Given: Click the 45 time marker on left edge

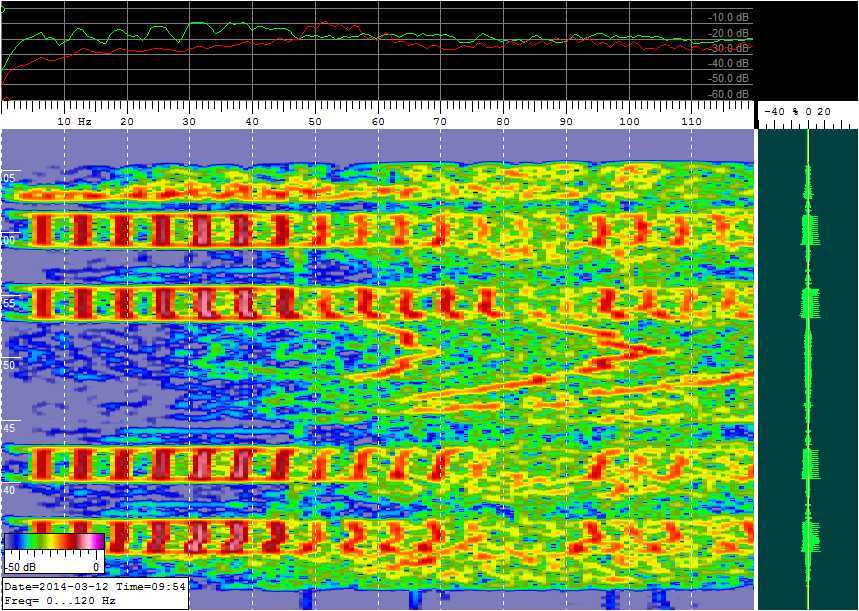Looking at the screenshot, I should (x=9, y=428).
